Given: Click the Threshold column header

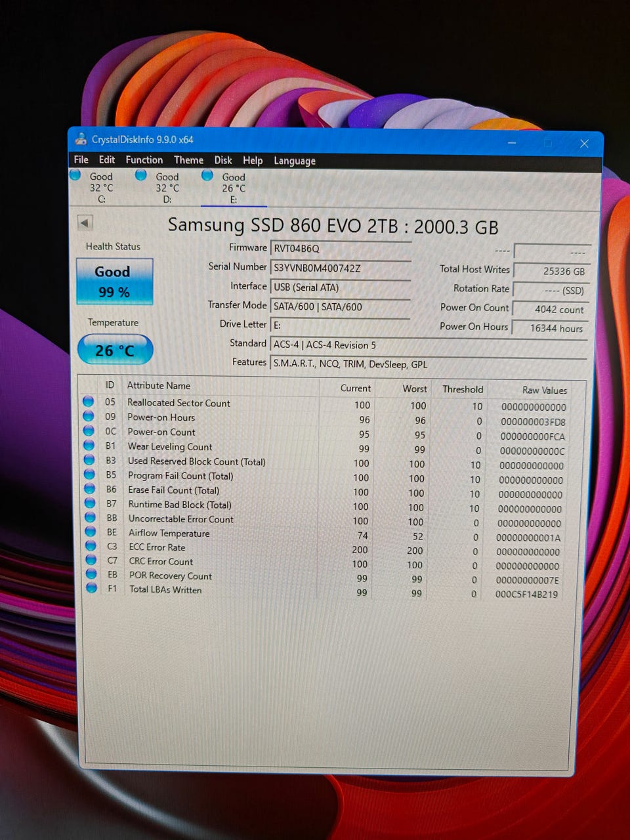Looking at the screenshot, I should pos(463,389).
